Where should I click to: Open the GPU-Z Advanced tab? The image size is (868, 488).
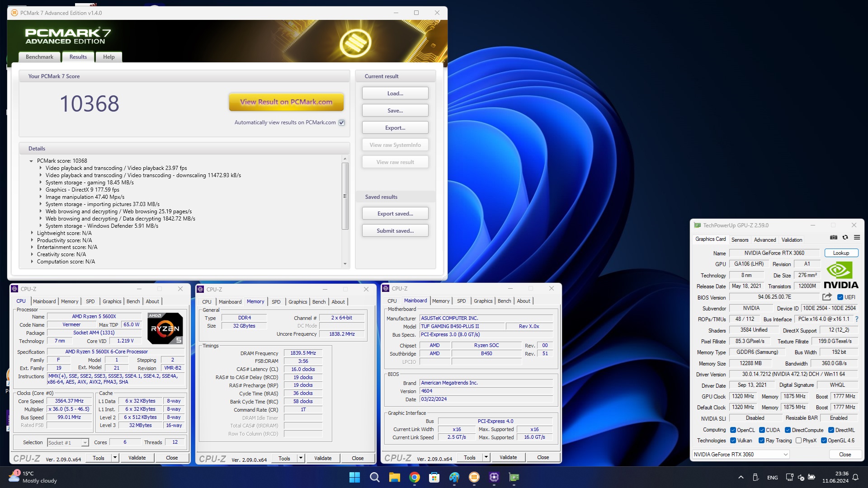tap(765, 240)
